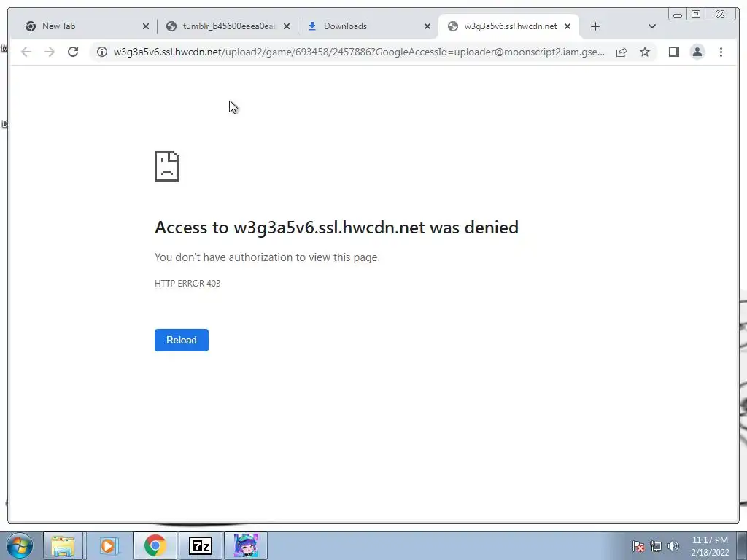Go forward with the forward arrow
Image resolution: width=747 pixels, height=560 pixels.
click(50, 52)
